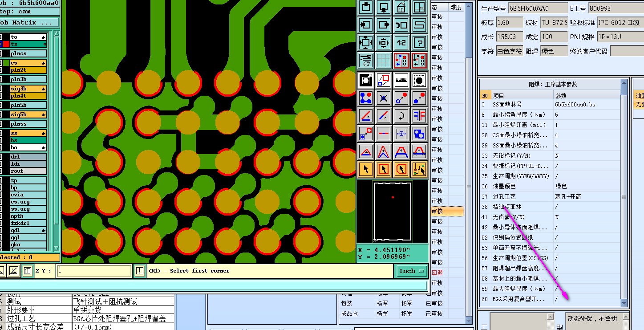The width and height of the screenshot is (644, 330).
Task: Click the connected blue-red dots net icon
Action: point(366,98)
